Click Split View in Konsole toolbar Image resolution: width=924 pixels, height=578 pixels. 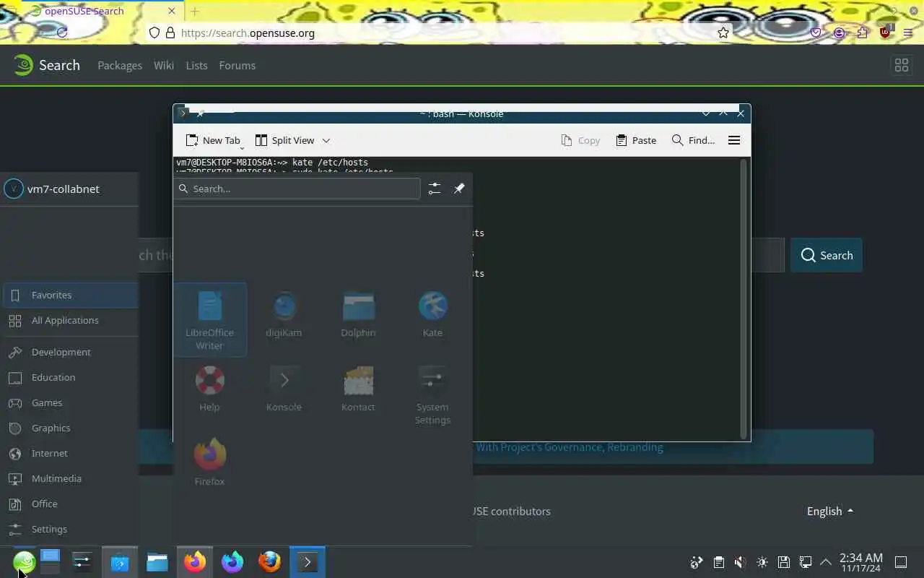pos(284,140)
